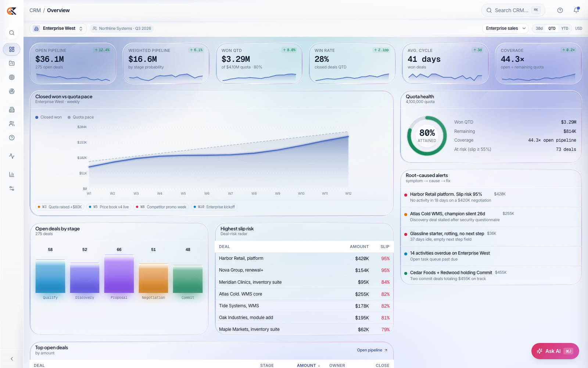This screenshot has width=588, height=368.
Task: Select the 30d time range
Action: point(539,28)
